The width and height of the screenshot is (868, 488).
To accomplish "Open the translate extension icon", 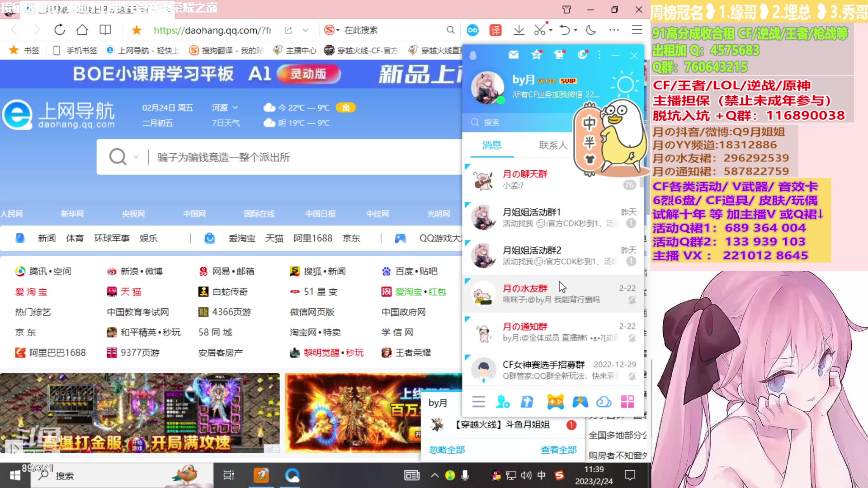I will pyautogui.click(x=495, y=30).
